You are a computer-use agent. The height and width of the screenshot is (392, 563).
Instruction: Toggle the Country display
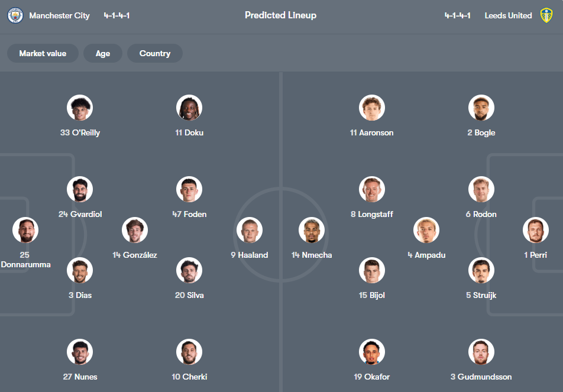tap(154, 53)
